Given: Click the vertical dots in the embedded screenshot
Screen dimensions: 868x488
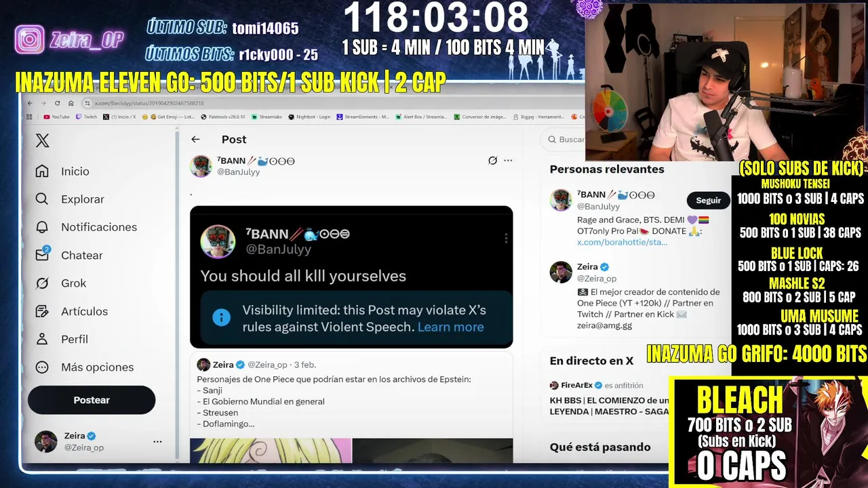Looking at the screenshot, I should 506,239.
